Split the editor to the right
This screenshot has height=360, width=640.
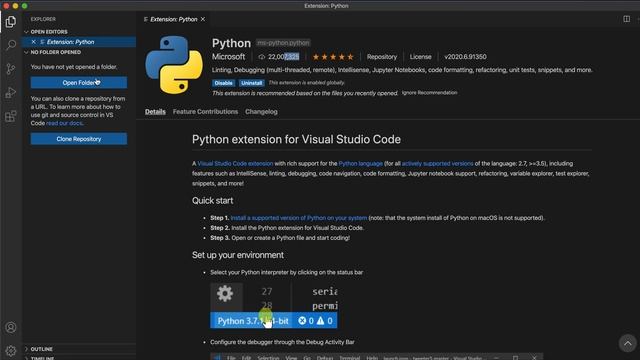point(627,19)
